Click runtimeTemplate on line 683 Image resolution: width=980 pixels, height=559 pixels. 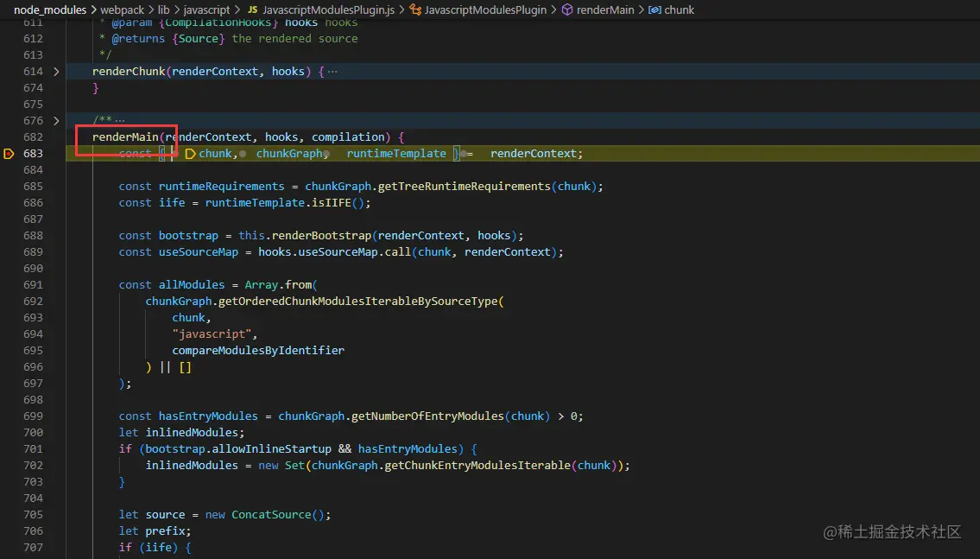(396, 154)
